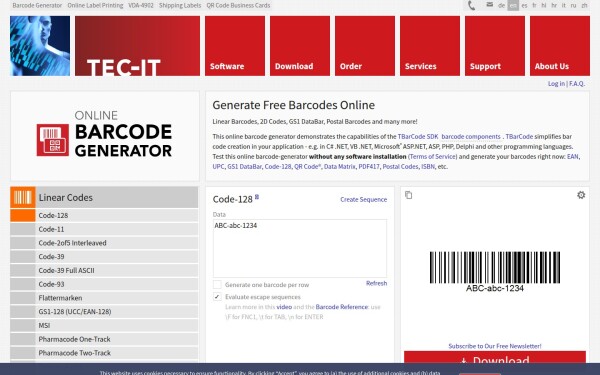Click the Online Barcode Generator logo
The width and height of the screenshot is (600, 375).
104,135
